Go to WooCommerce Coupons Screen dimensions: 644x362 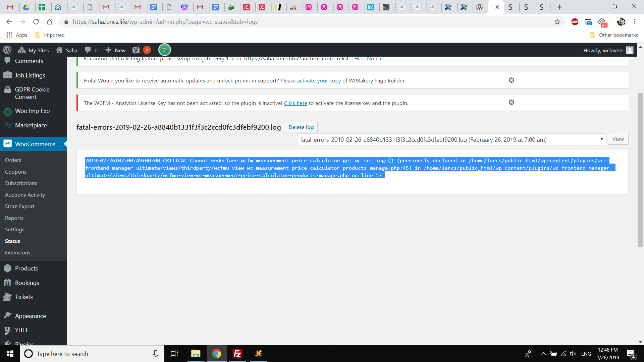16,172
